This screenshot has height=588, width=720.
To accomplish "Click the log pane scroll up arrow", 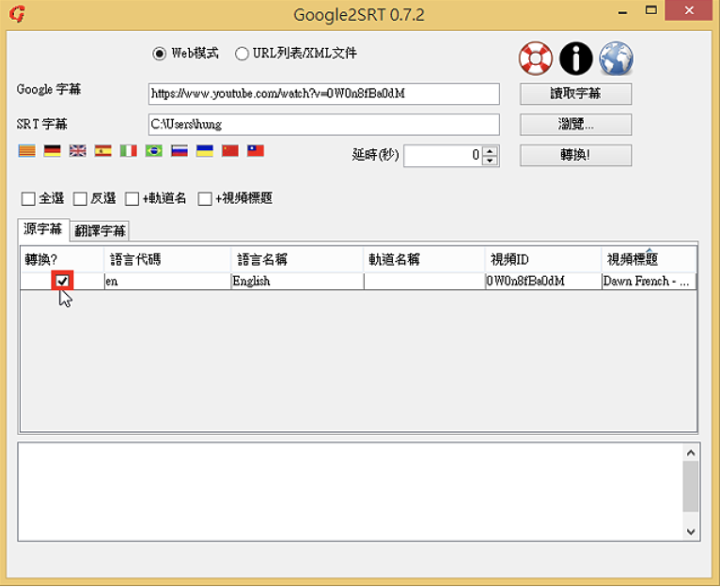I will click(691, 453).
